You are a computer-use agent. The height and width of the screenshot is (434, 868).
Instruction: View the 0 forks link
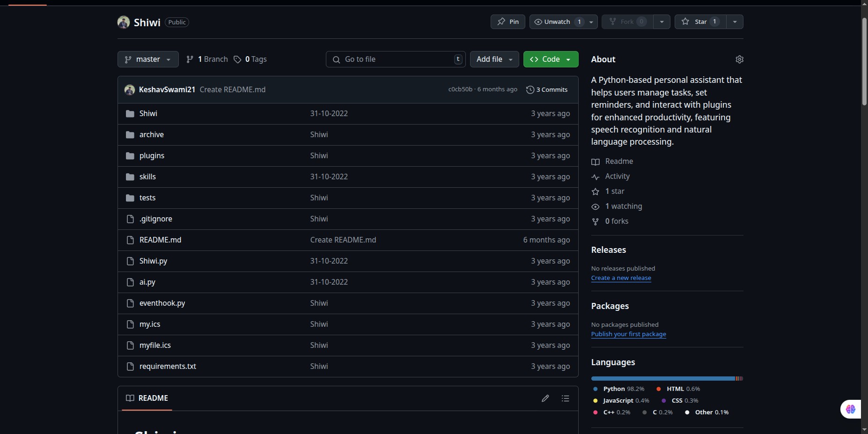tap(610, 221)
